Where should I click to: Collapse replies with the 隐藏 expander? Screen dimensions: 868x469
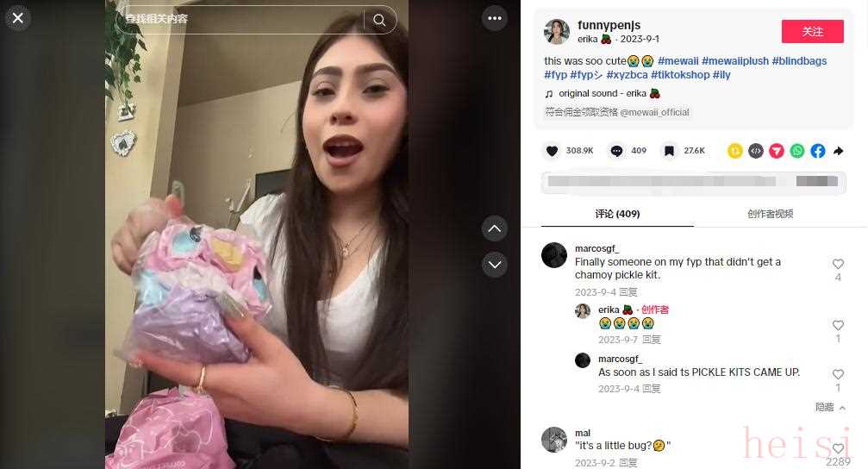pyautogui.click(x=830, y=407)
